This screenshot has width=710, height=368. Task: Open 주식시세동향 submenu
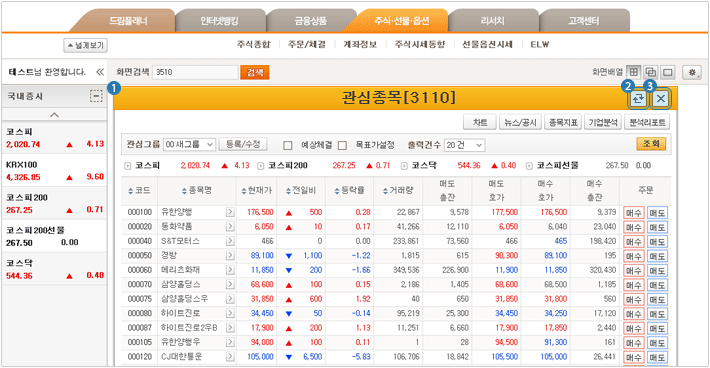420,44
